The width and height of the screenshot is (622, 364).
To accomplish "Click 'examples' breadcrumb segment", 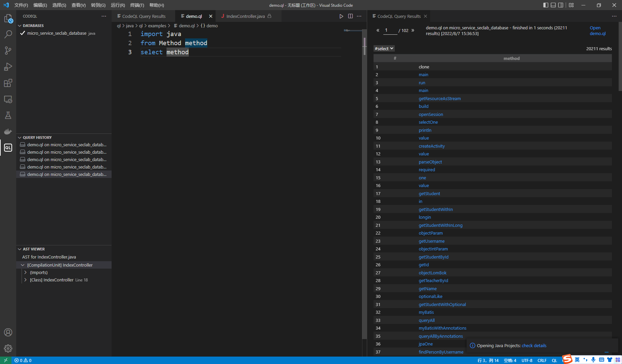I will 157,26.
